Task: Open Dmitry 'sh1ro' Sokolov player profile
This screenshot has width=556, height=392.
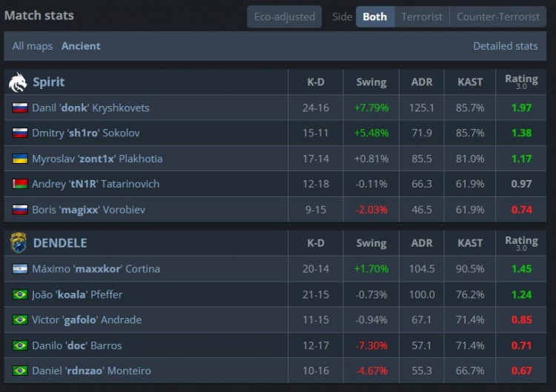Action: point(86,133)
